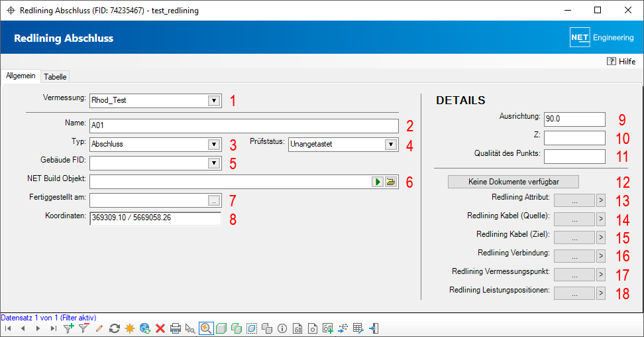Toggle the highlighted zoom magnifier icon
Viewport: 644px width, 337px height.
point(206,328)
